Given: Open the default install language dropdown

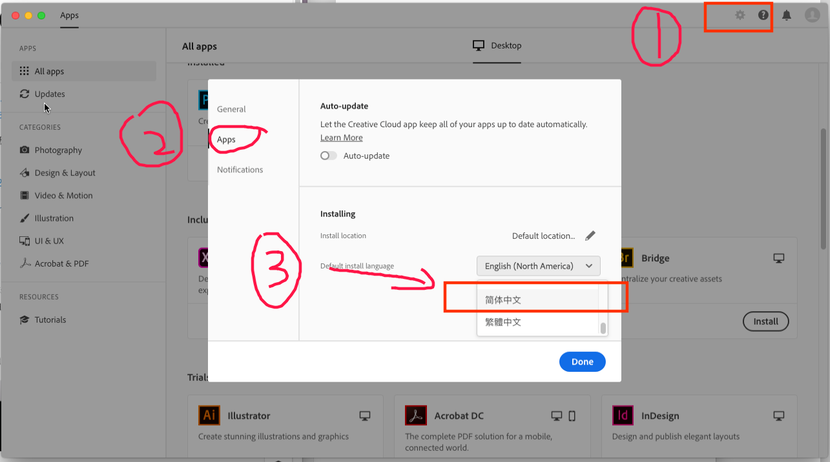Looking at the screenshot, I should (538, 266).
